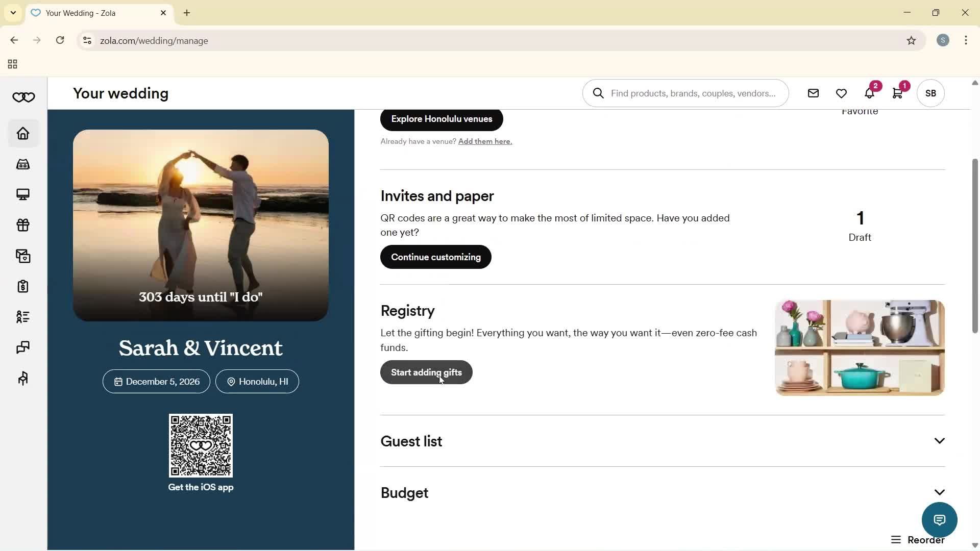Collapse the browser tab search arrow
The width and height of the screenshot is (980, 551).
[x=13, y=13]
